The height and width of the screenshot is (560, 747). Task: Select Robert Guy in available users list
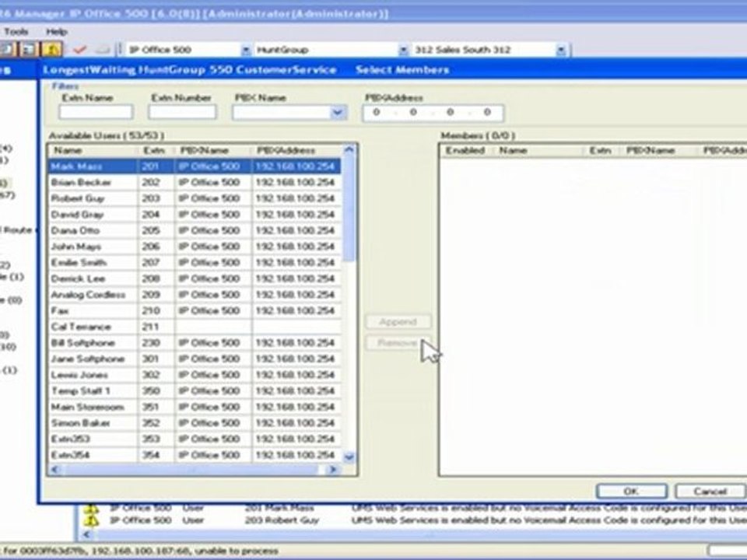[x=195, y=198]
